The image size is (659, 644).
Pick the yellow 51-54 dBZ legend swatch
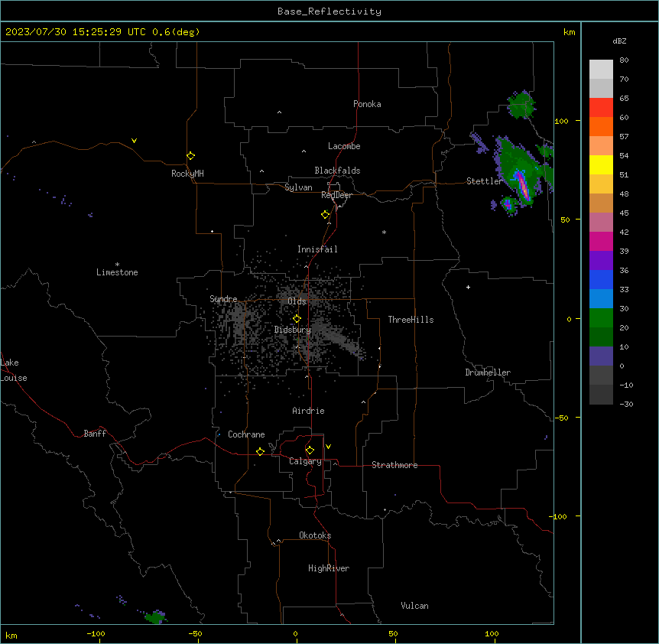(601, 164)
